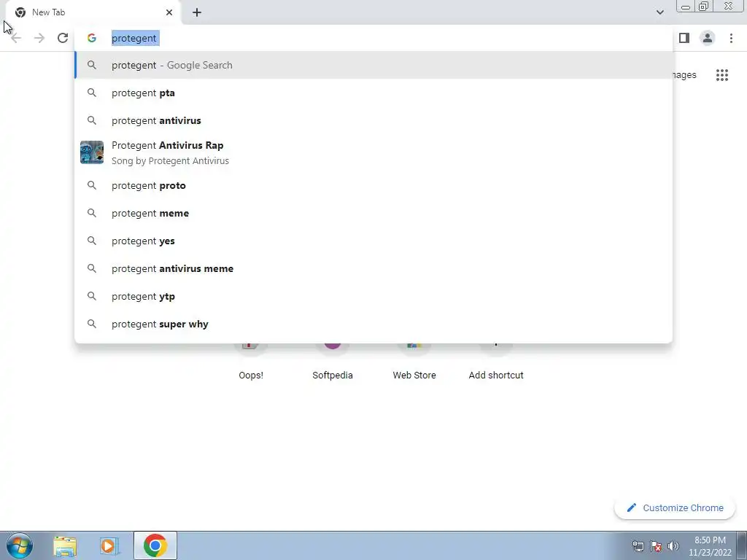Click the forward navigation arrow

pyautogui.click(x=39, y=38)
